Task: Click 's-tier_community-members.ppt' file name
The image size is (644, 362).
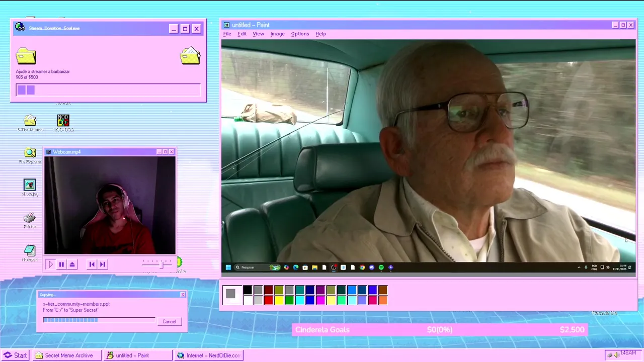Action: pyautogui.click(x=76, y=304)
